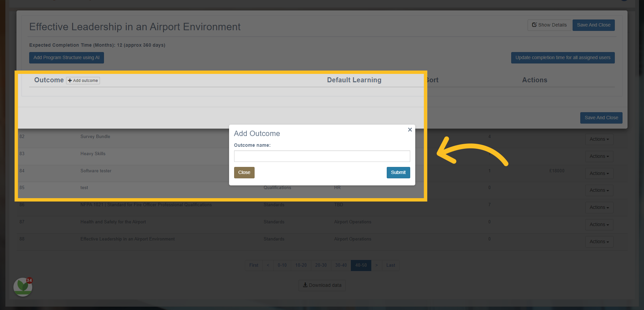Click the Outcome name input field
This screenshot has width=644, height=310.
[322, 156]
